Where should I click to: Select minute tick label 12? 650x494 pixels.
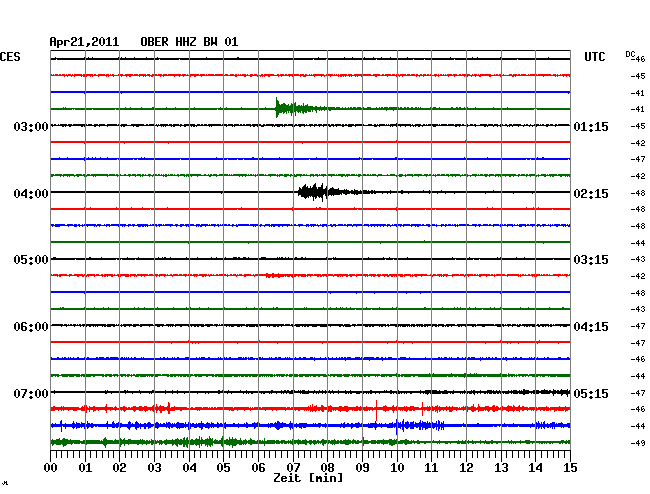[466, 468]
